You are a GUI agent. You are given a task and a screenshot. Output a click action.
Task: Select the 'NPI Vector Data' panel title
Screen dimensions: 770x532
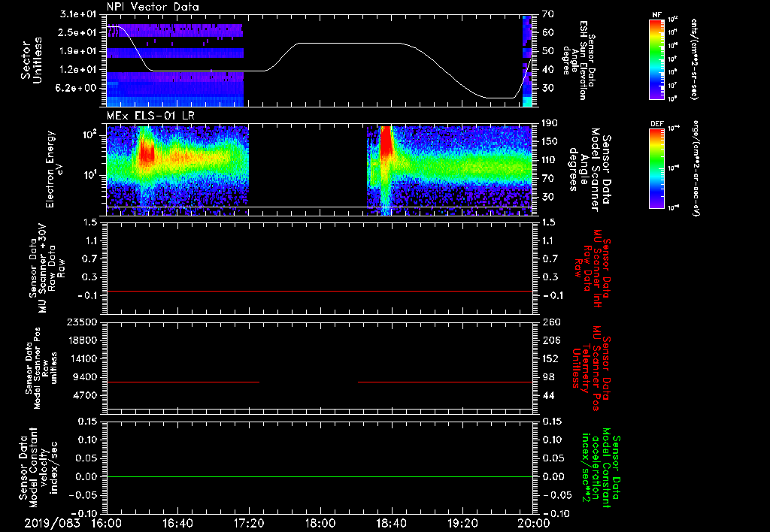click(153, 7)
